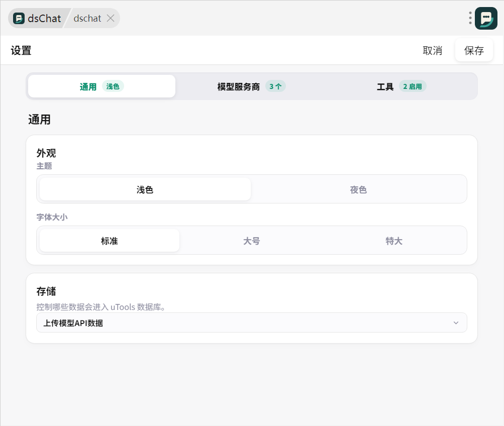
Task: Click the dsChat logo icon in title tab
Action: tap(19, 18)
